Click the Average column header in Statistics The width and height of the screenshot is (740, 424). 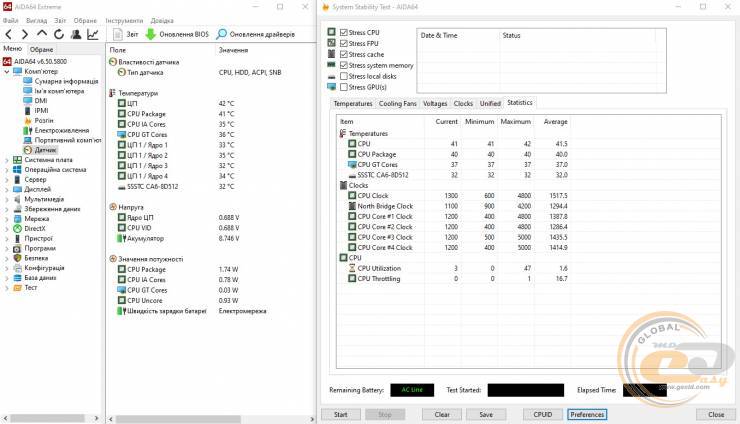coord(555,122)
